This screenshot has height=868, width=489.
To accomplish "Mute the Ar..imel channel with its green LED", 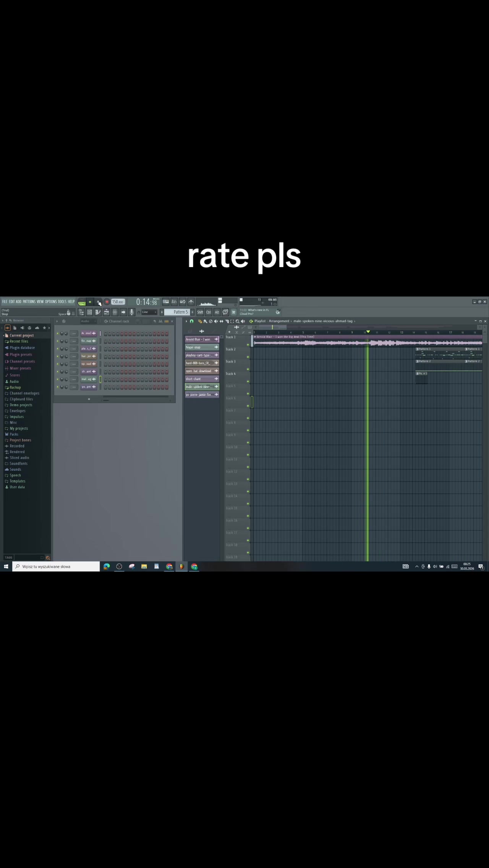I will coord(58,334).
